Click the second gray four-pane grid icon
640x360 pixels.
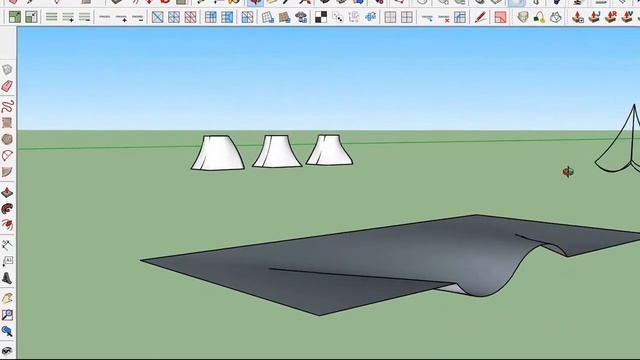coord(407,17)
